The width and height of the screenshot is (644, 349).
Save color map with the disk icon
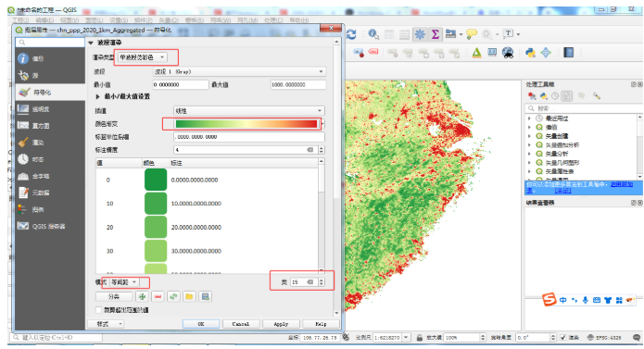[x=205, y=296]
